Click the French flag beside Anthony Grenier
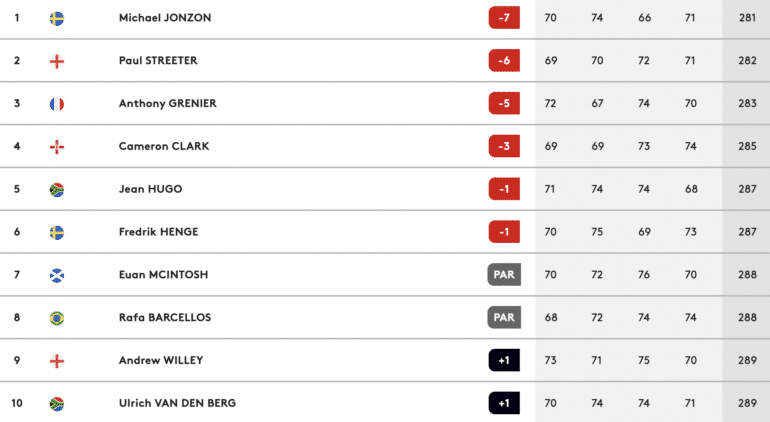 (x=57, y=104)
